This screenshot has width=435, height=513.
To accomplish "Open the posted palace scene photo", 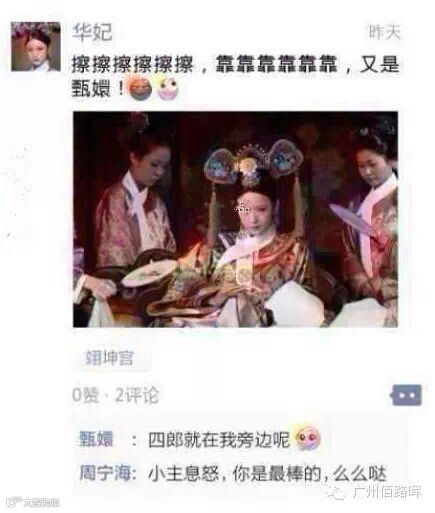I will (x=235, y=219).
